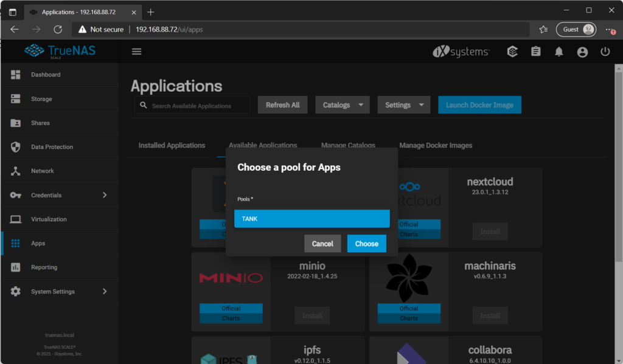Click the iXsystems logo

coord(461,52)
